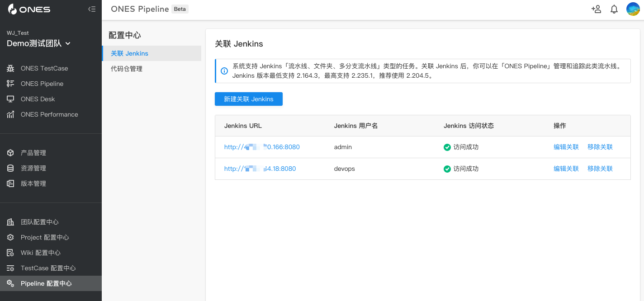Image resolution: width=644 pixels, height=301 pixels.
Task: Click green success icon in devops row
Action: [447, 169]
